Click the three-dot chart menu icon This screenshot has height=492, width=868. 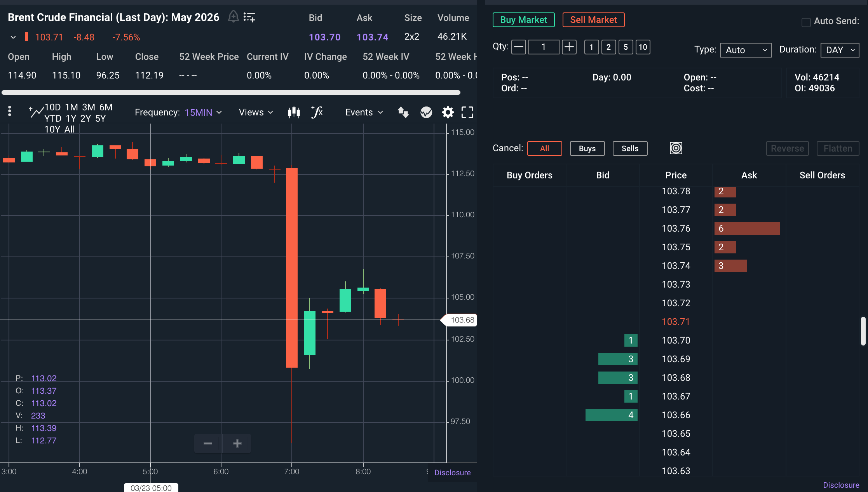coord(10,111)
